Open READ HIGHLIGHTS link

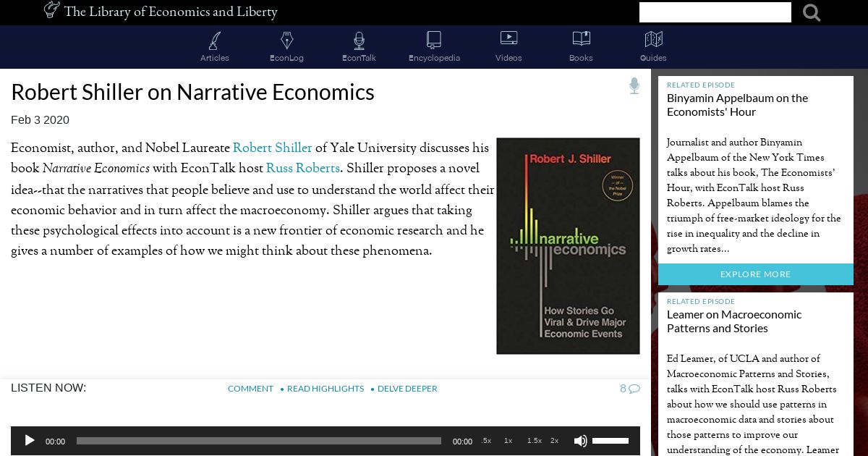(325, 389)
